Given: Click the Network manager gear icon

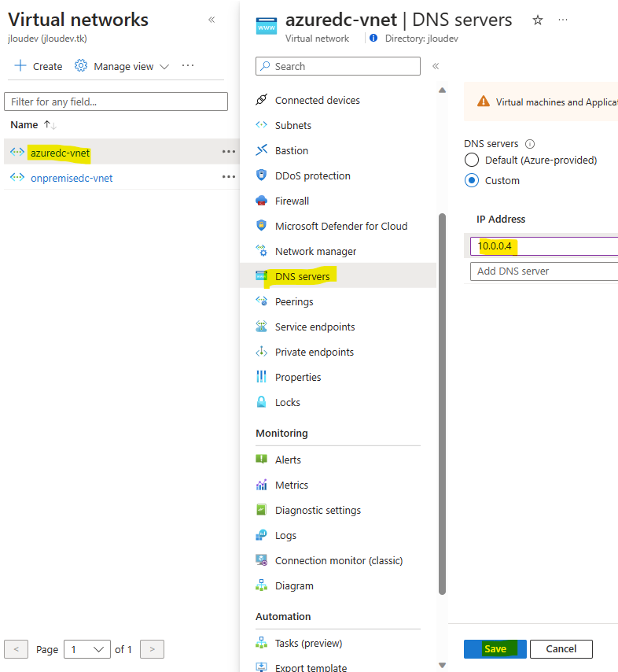Looking at the screenshot, I should 261,251.
